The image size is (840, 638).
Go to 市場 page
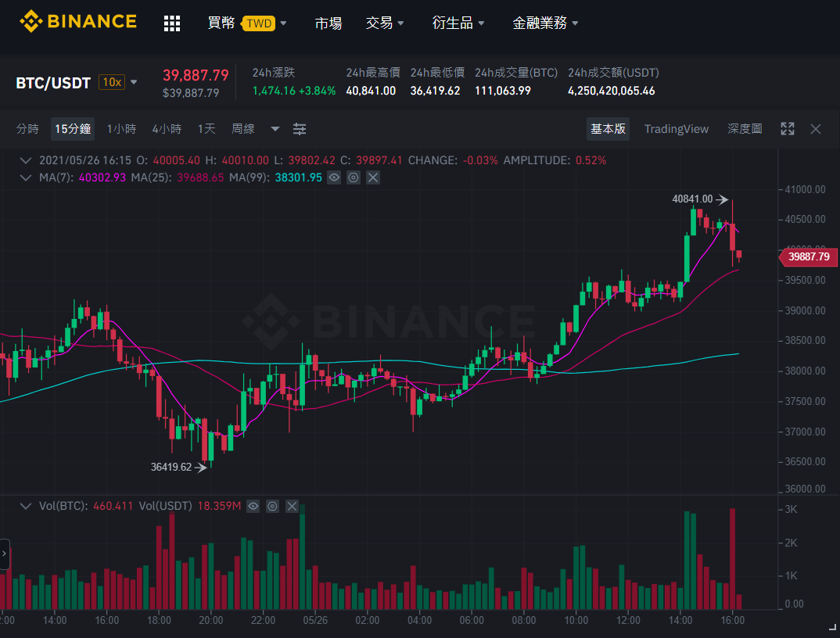click(x=328, y=23)
